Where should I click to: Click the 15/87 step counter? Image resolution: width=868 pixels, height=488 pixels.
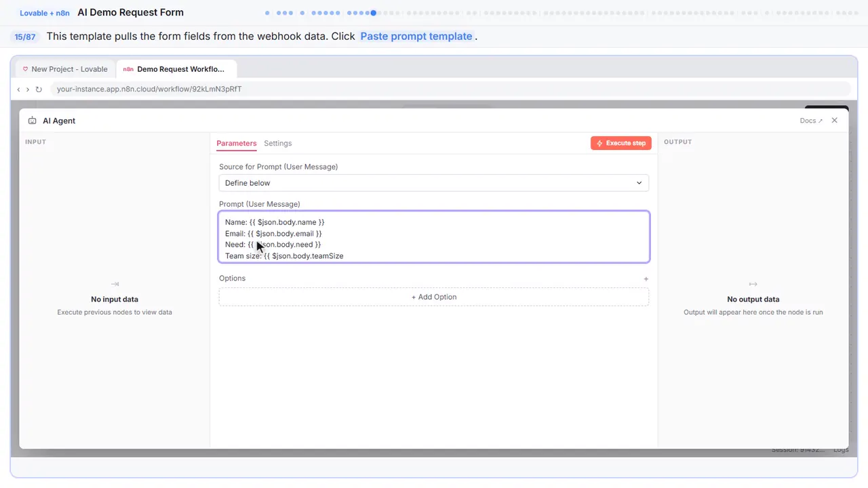coord(25,37)
